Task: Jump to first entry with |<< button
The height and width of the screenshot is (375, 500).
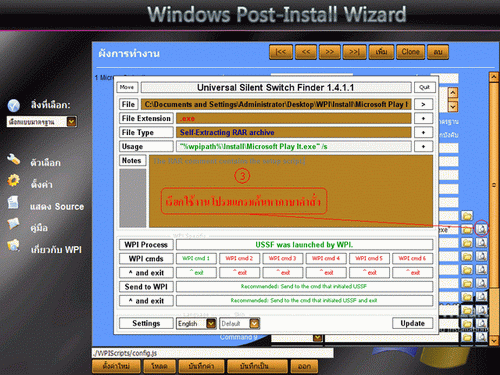Action: [x=281, y=52]
